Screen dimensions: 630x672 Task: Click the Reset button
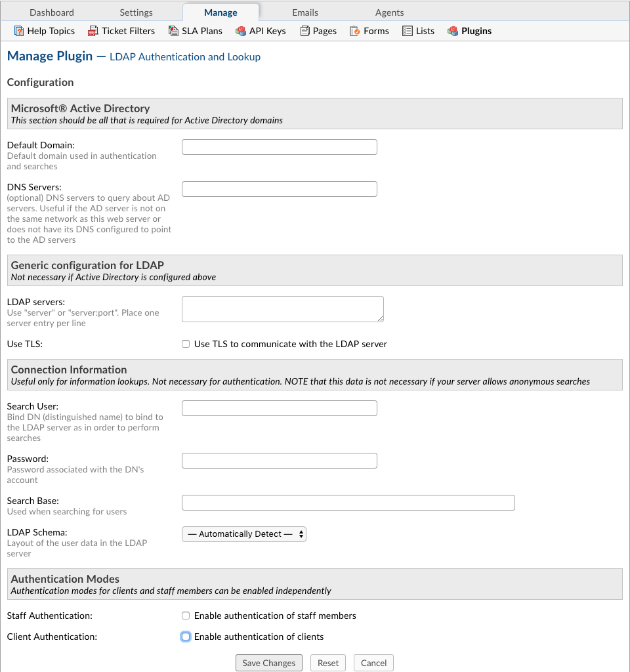coord(328,663)
